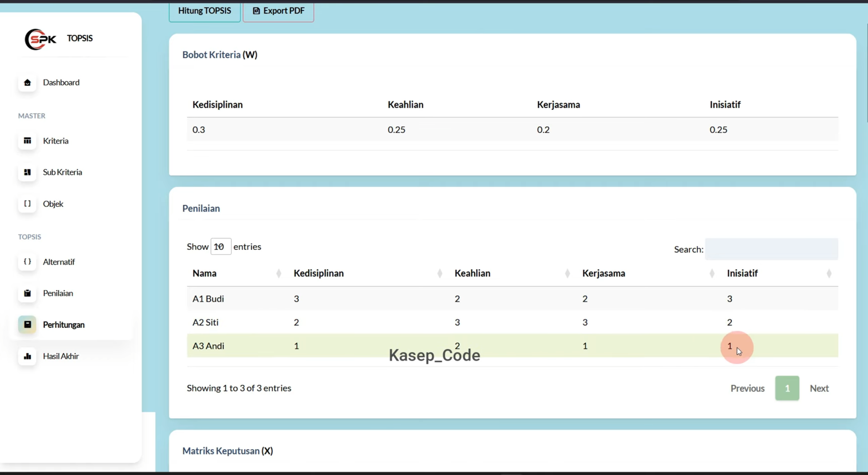The height and width of the screenshot is (475, 868).
Task: Click the Kriteria table icon
Action: [x=27, y=141]
